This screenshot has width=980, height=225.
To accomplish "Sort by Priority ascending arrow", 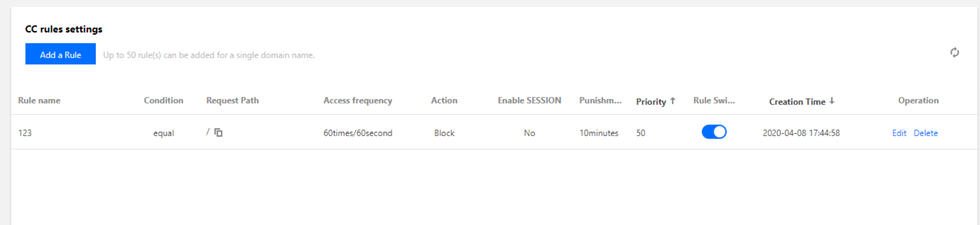I will [x=673, y=101].
